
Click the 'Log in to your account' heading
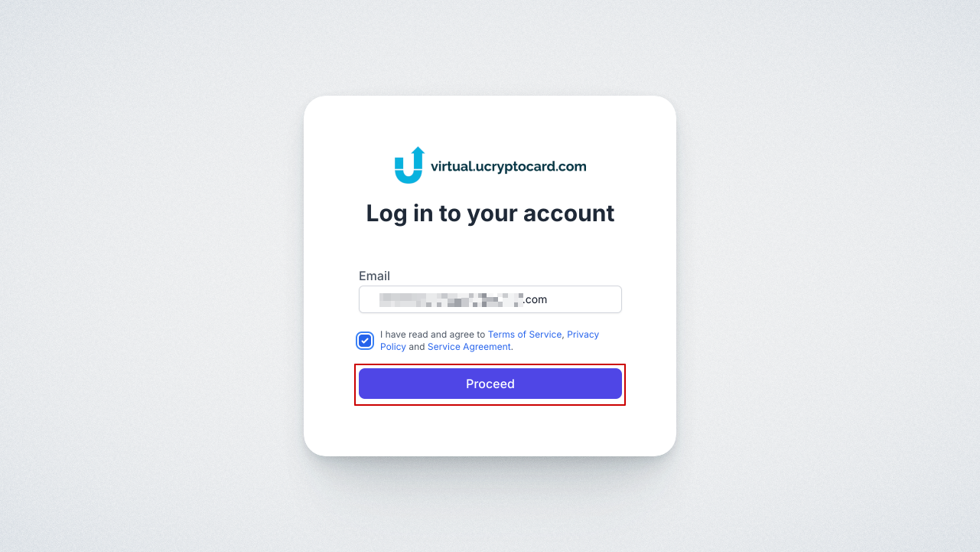coord(490,213)
